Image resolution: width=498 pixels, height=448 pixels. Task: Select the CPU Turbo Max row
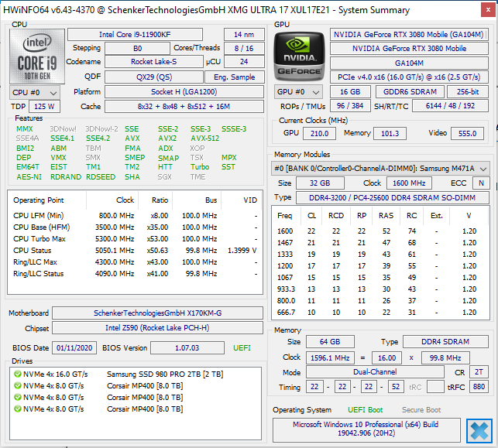tap(135, 239)
